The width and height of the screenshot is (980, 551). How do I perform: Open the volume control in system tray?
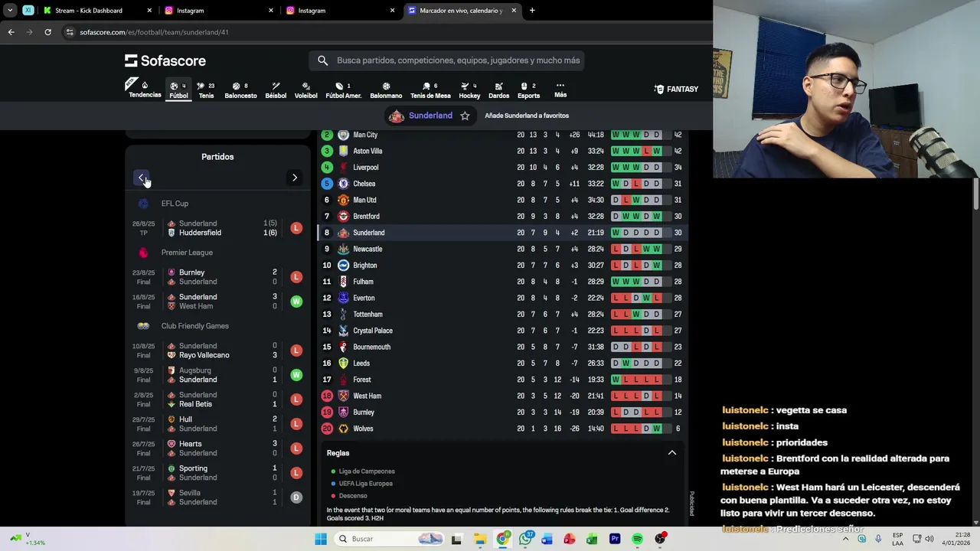pyautogui.click(x=929, y=539)
